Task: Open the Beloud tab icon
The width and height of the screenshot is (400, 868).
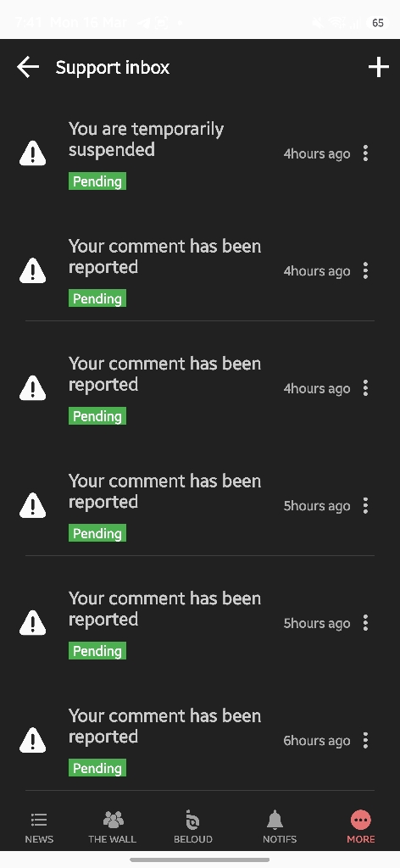Action: tap(193, 827)
